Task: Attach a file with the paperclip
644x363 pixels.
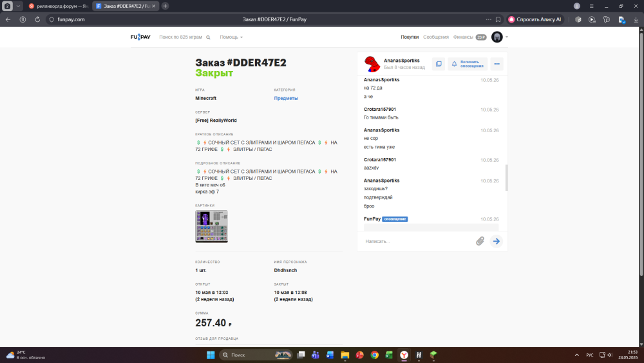Action: click(480, 241)
